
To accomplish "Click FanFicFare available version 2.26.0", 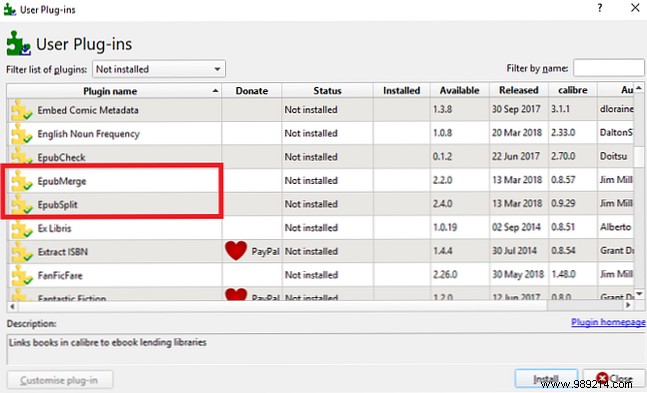I will [445, 274].
